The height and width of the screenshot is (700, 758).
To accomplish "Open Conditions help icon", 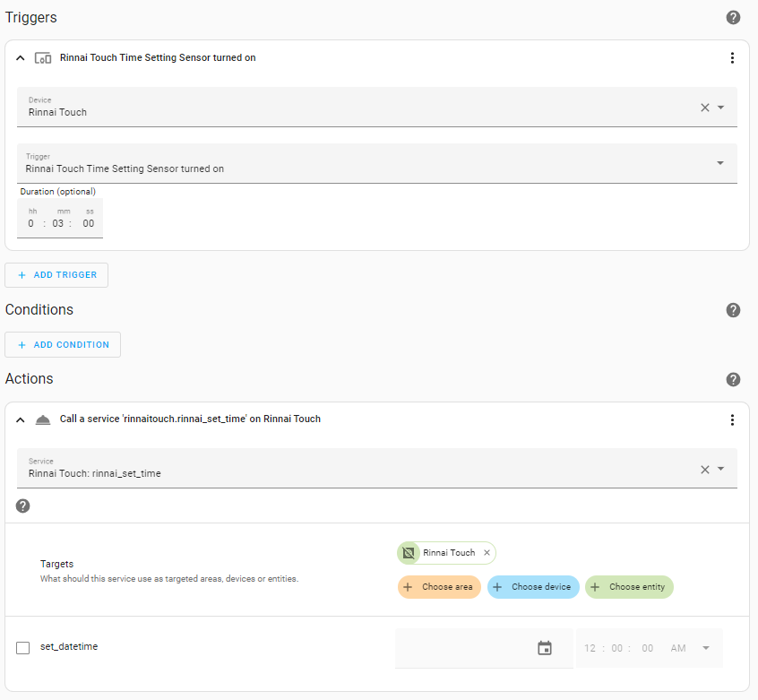I will pyautogui.click(x=733, y=310).
